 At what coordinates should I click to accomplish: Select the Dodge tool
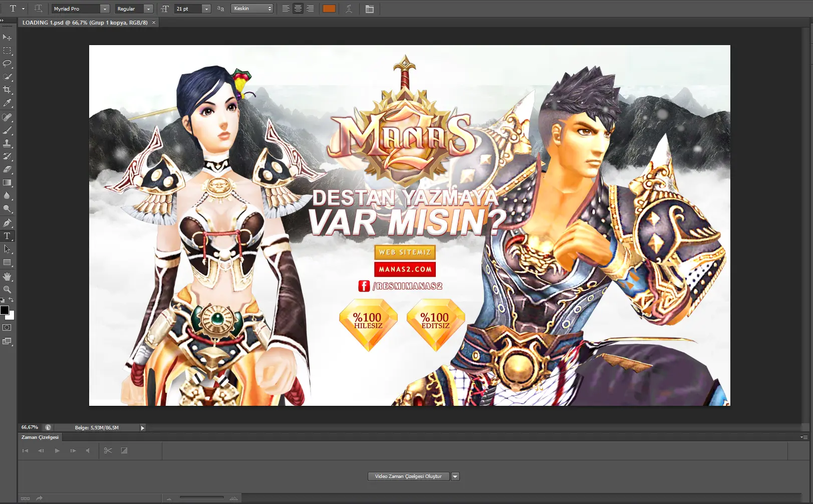click(x=7, y=208)
